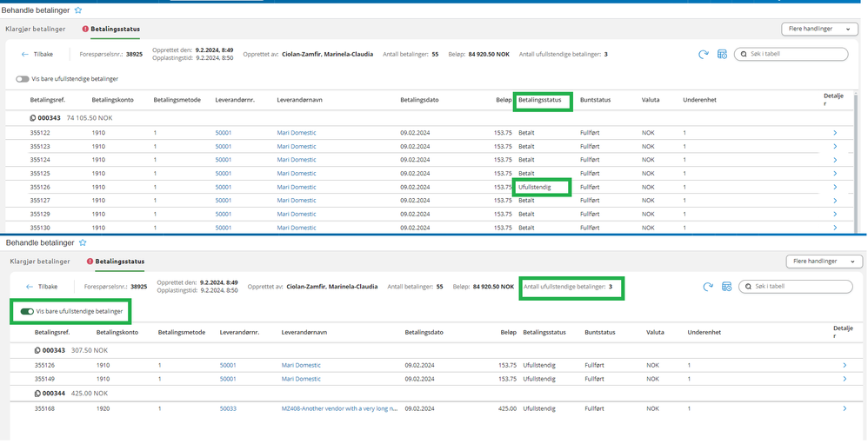Click the refresh icon in the lower panel
868x444 pixels.
click(708, 287)
